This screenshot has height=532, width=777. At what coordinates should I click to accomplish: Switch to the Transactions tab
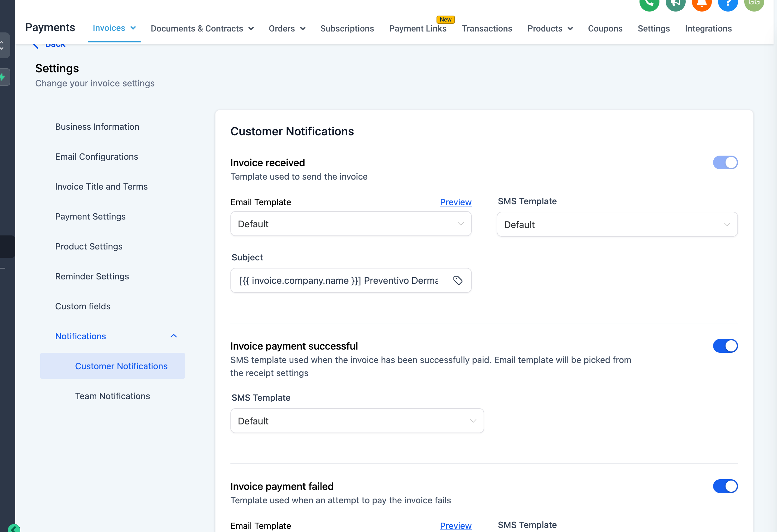487,28
